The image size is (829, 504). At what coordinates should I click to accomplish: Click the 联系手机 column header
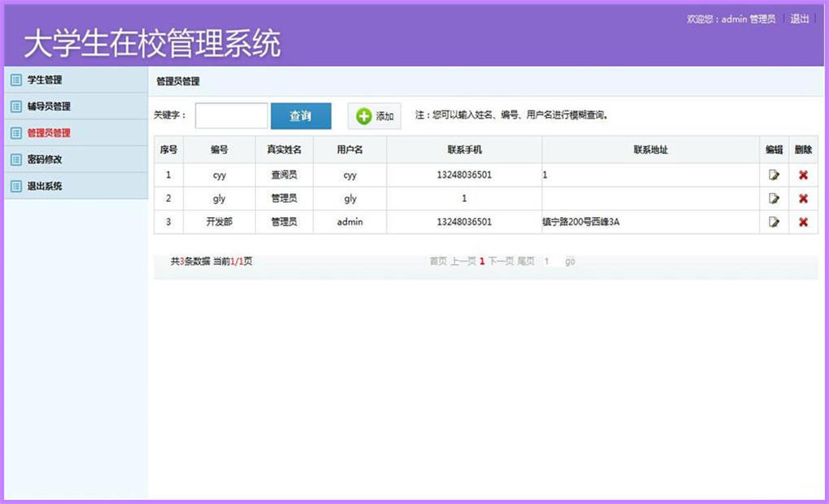[464, 150]
